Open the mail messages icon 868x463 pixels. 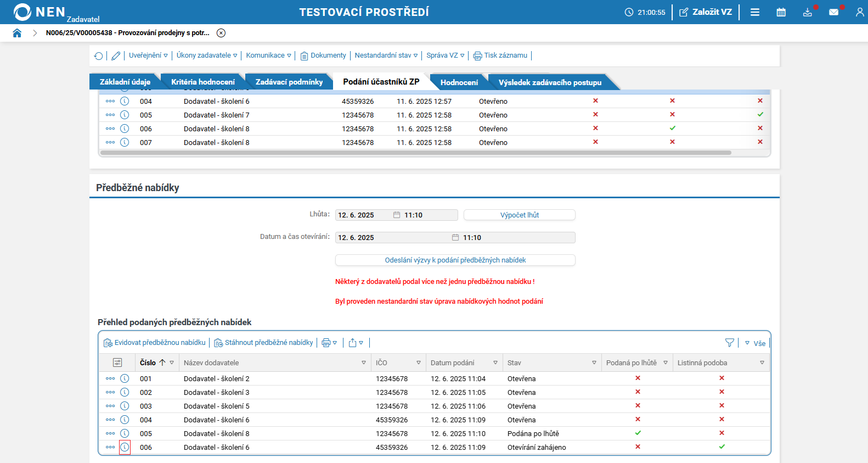(833, 12)
